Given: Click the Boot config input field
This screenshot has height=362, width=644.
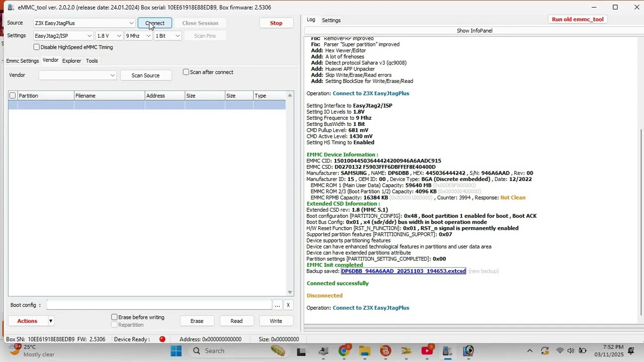Looking at the screenshot, I should (159, 305).
